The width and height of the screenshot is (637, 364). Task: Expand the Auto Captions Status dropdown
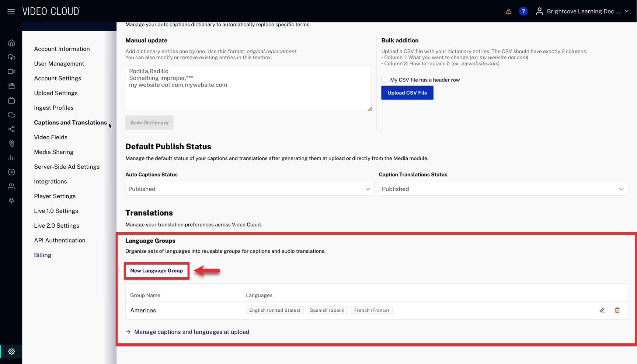[250, 189]
